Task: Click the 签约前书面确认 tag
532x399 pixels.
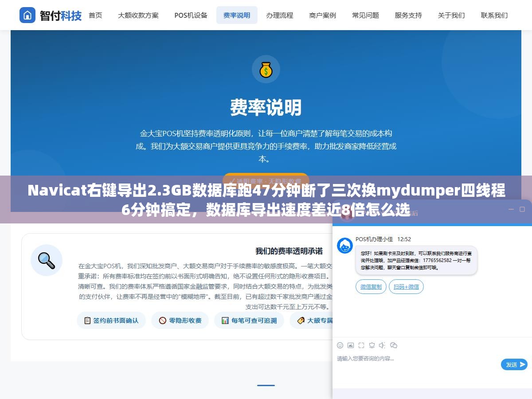Action: click(x=111, y=320)
